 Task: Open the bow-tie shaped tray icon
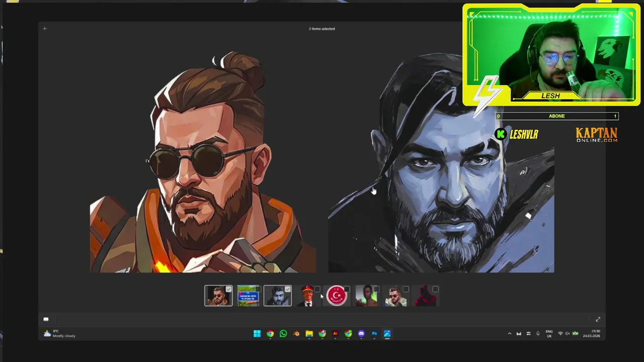point(519,333)
